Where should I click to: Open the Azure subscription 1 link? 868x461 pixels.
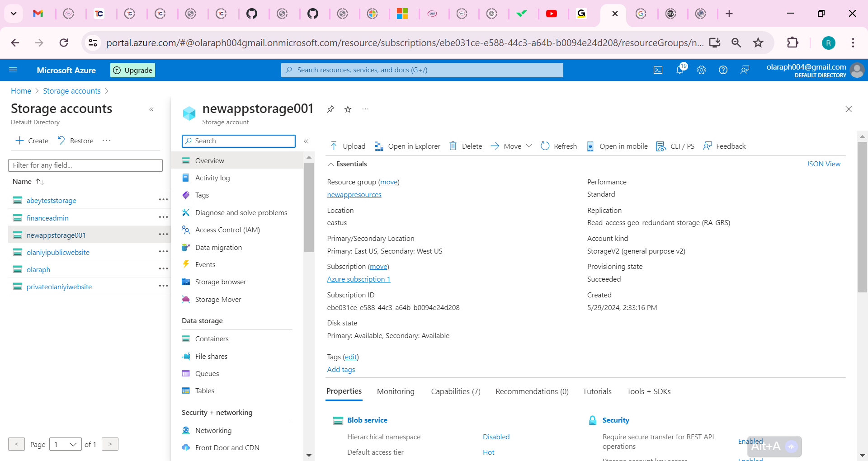point(359,279)
